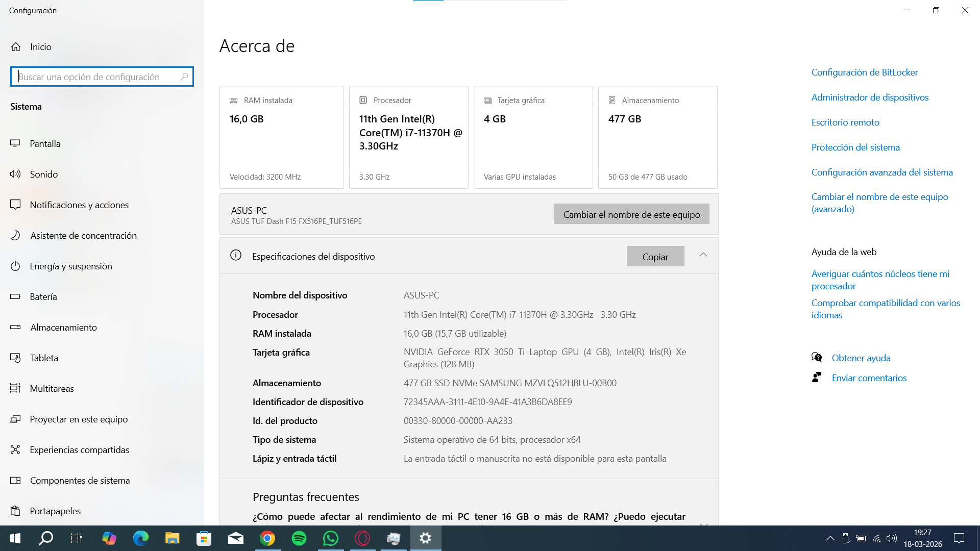Open Configuración de BitLocker link

(x=864, y=72)
